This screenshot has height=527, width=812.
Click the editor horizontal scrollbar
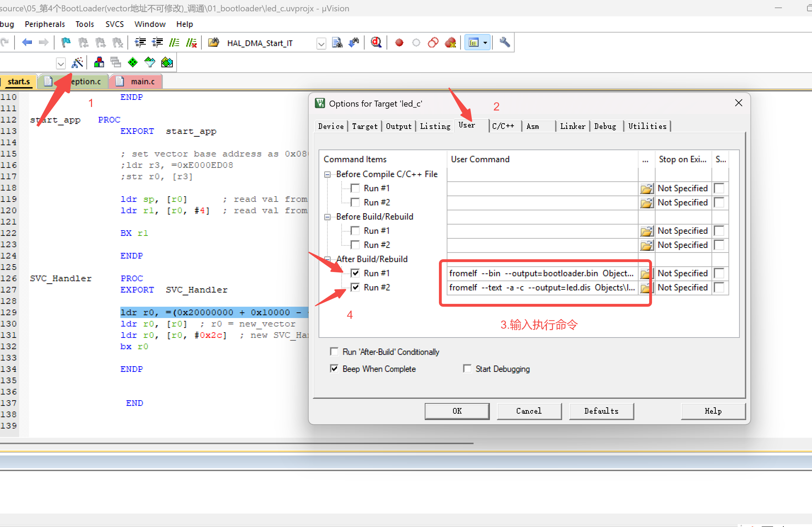pyautogui.click(x=236, y=443)
